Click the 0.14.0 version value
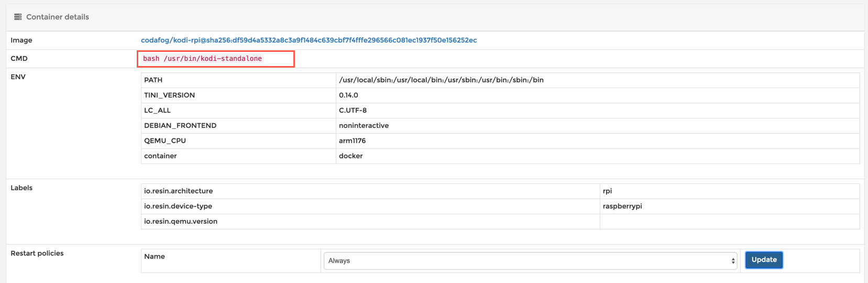The height and width of the screenshot is (283, 868). 348,95
